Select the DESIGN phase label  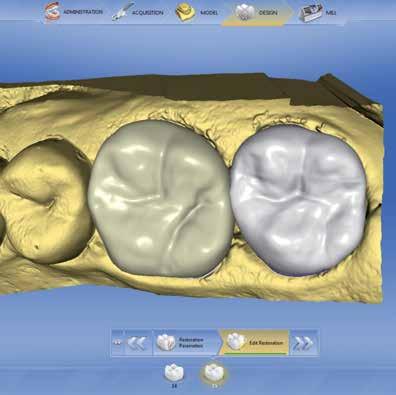268,13
